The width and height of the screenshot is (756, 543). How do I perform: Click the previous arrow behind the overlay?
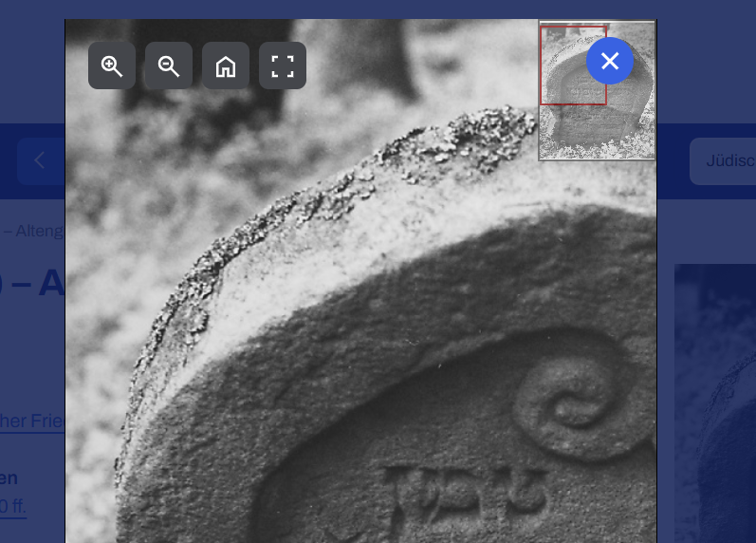[41, 160]
